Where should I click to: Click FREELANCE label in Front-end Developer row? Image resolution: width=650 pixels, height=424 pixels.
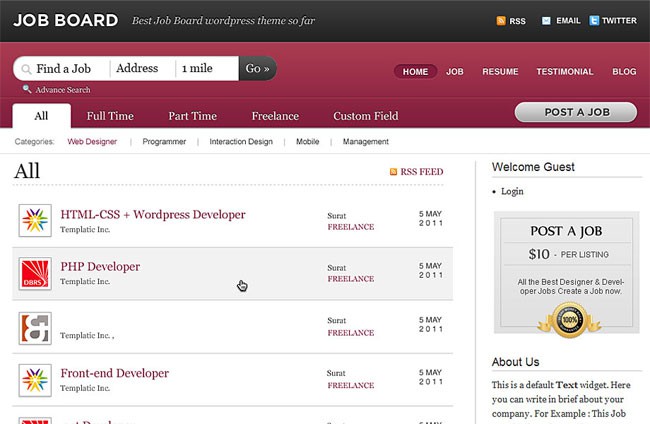tap(351, 385)
